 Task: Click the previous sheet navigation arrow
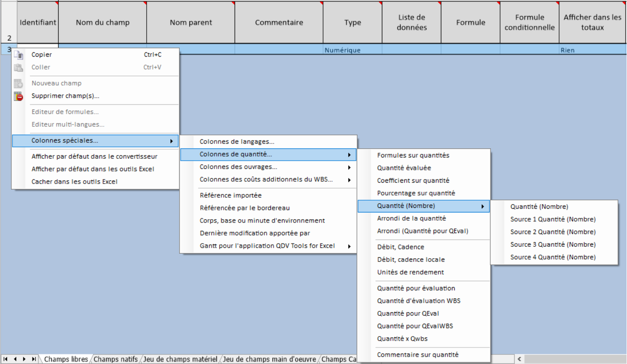(x=15, y=359)
